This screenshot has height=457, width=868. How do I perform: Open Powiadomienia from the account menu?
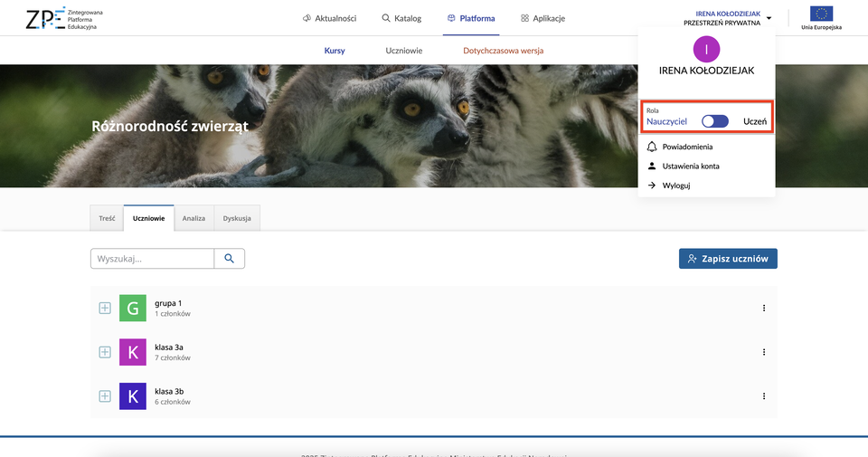pos(687,147)
